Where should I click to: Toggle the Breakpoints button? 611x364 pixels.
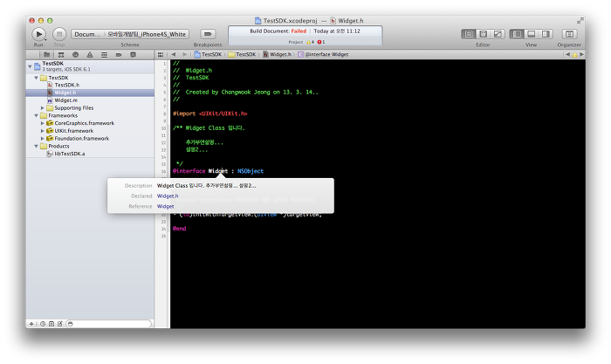pos(208,34)
